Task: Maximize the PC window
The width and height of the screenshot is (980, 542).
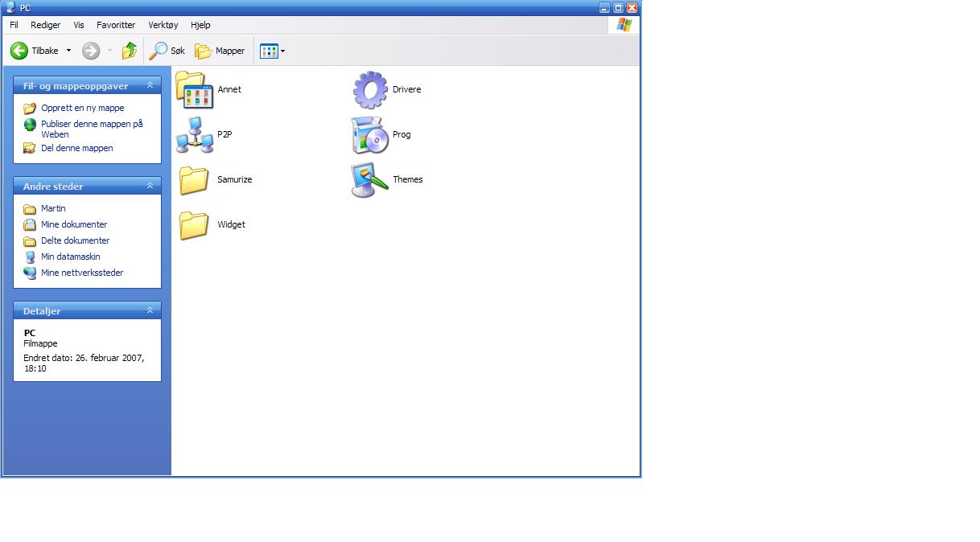Action: tap(618, 7)
